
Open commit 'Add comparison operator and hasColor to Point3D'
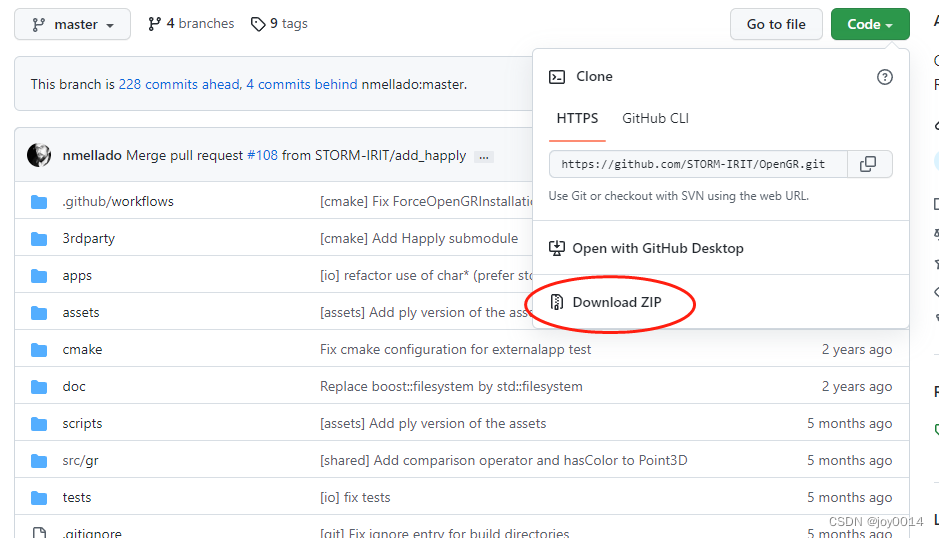pyautogui.click(x=504, y=461)
